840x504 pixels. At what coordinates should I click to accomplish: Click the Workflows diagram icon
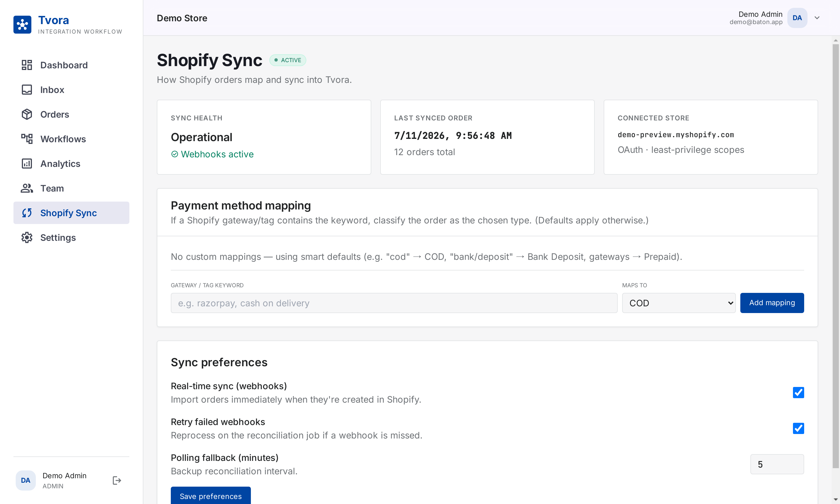coord(27,139)
